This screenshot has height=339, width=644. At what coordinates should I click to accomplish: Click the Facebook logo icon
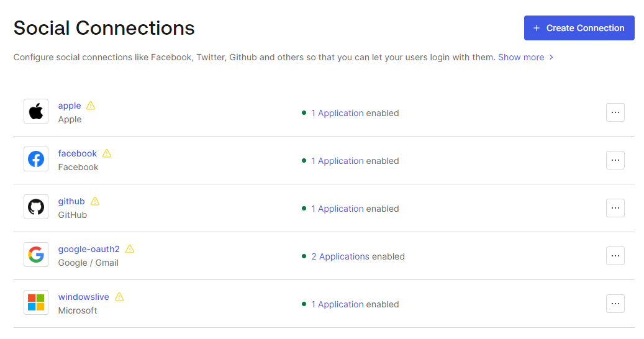[x=36, y=159]
